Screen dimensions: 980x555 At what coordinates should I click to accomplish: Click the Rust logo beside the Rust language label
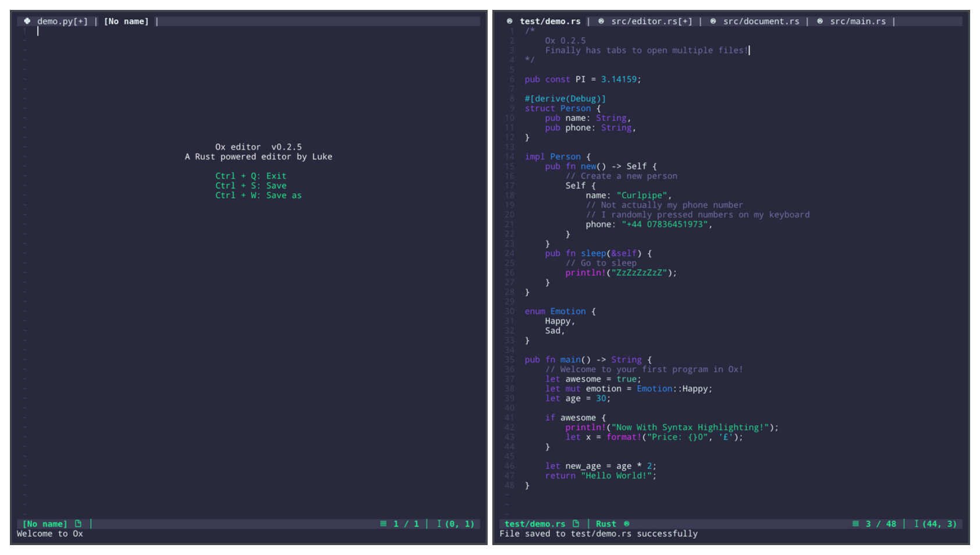(x=627, y=524)
